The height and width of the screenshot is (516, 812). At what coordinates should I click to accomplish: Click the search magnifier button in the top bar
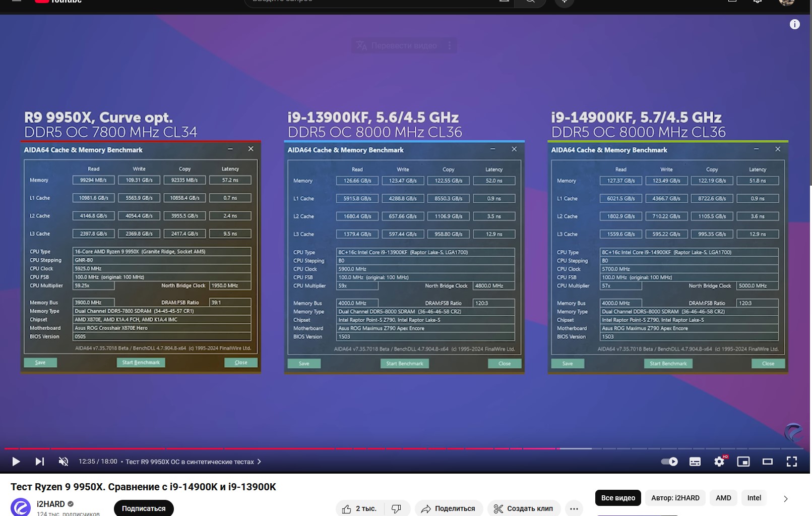pyautogui.click(x=530, y=2)
